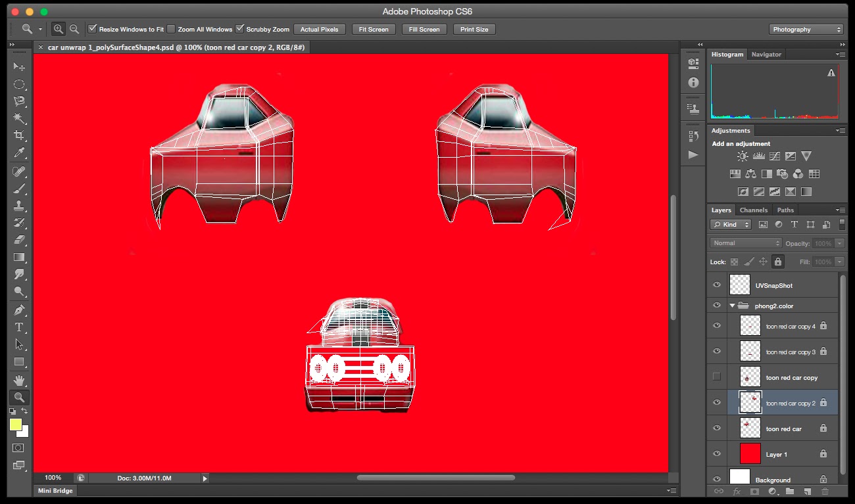Uncheck Resize Windows to Fit

click(93, 29)
